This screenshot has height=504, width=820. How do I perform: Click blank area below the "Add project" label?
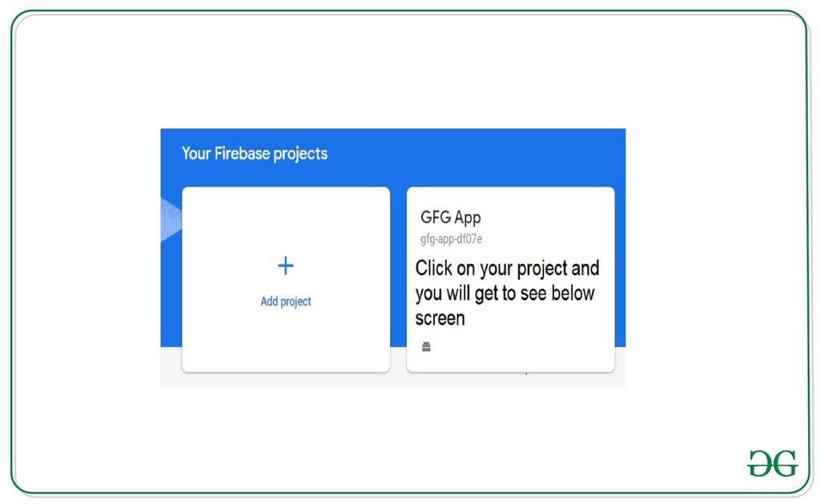point(286,340)
